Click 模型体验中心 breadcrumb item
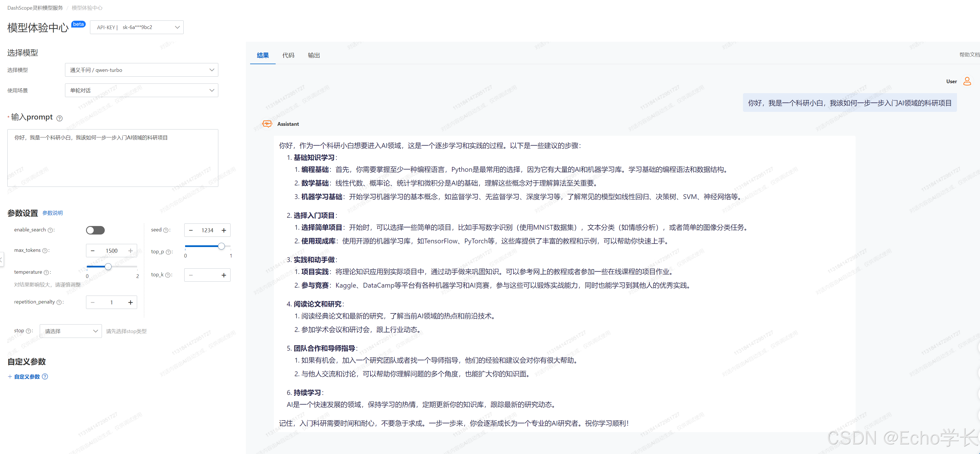This screenshot has width=980, height=454. pyautogui.click(x=87, y=8)
